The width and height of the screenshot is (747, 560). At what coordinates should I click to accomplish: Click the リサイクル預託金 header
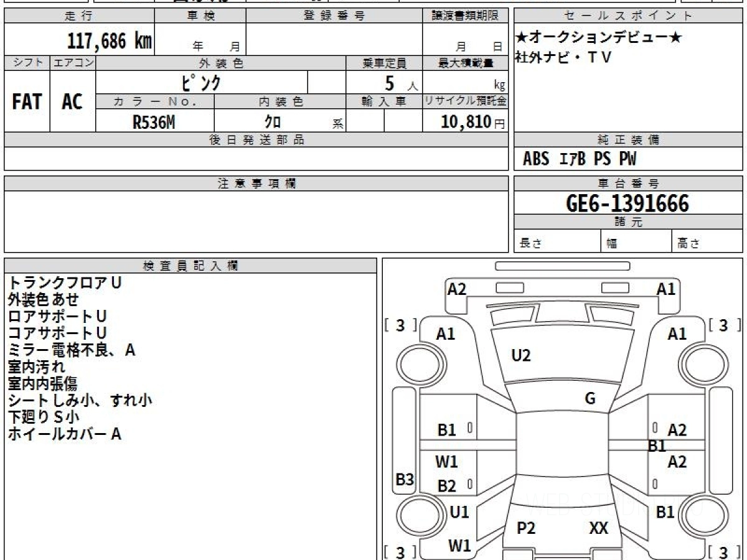(465, 101)
